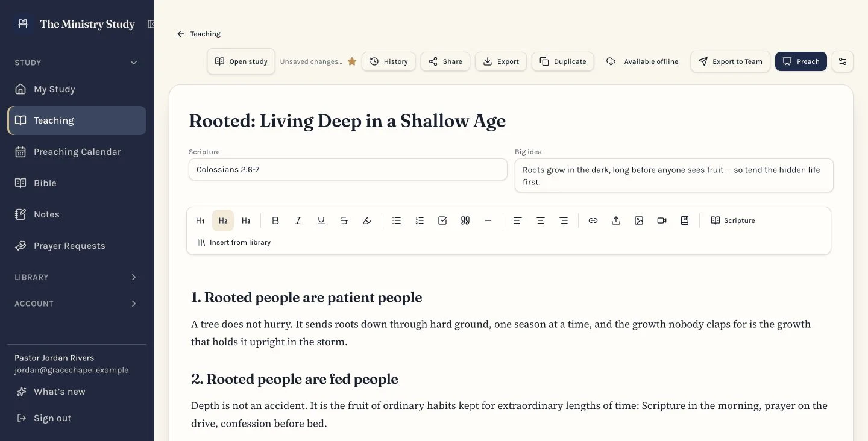Viewport: 868px width, 441px height.
Task: Insert a numbered list
Action: coord(420,220)
